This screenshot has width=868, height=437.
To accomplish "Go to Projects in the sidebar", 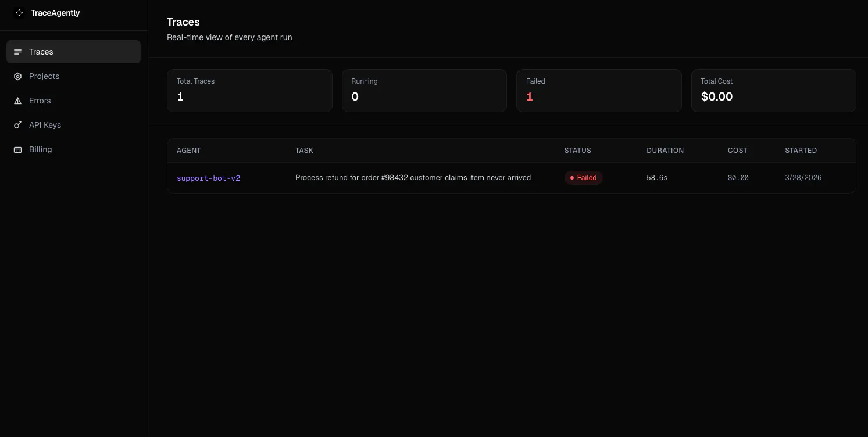I will pos(73,76).
